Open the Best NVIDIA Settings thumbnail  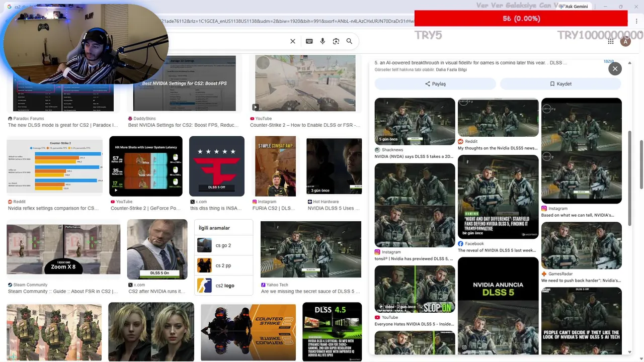pos(184,83)
